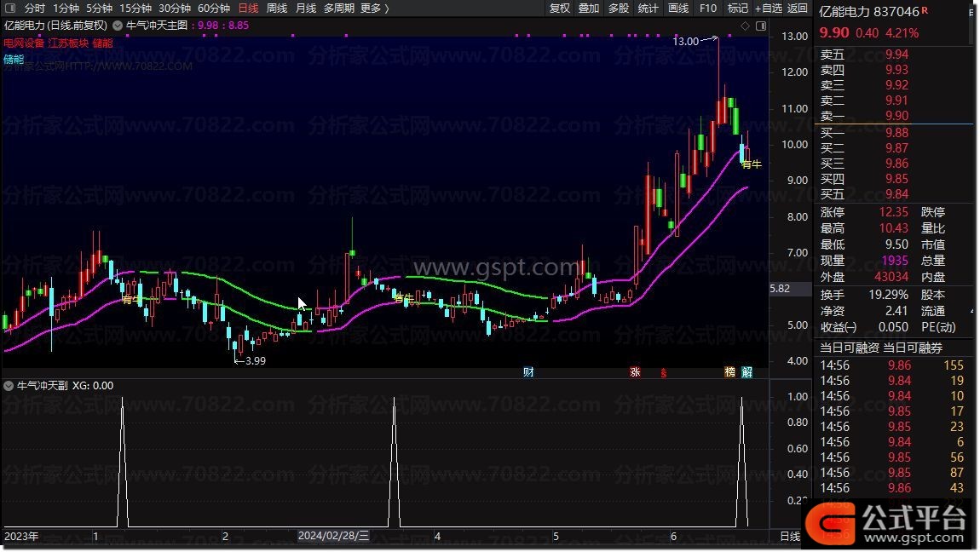Click the 卖一 price 9.90
Viewport: 980px width, 552px height.
click(896, 116)
